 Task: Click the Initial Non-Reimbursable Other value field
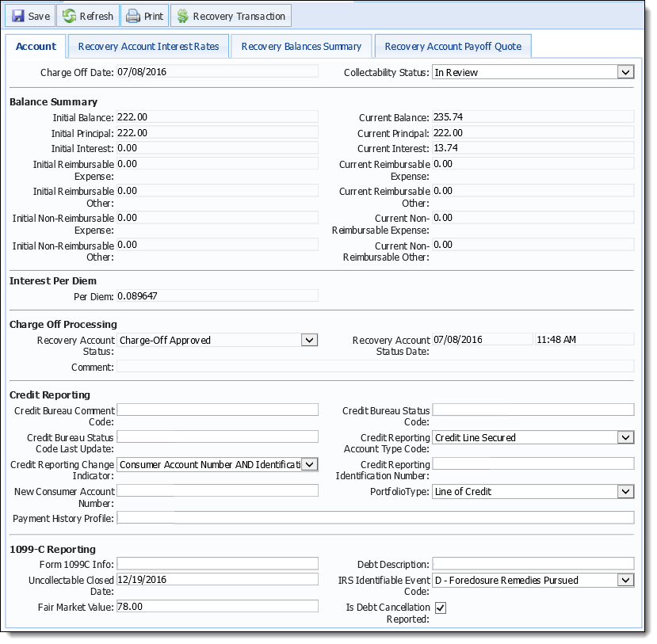pos(217,244)
